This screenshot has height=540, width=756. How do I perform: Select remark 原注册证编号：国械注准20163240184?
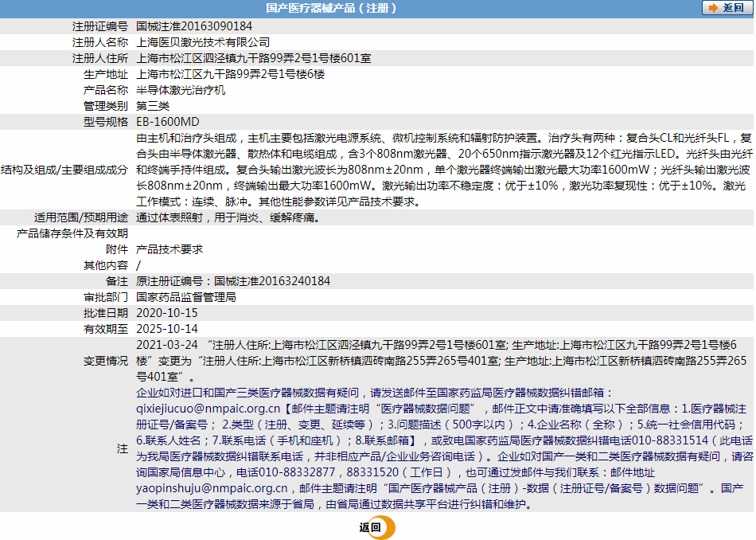pos(233,281)
